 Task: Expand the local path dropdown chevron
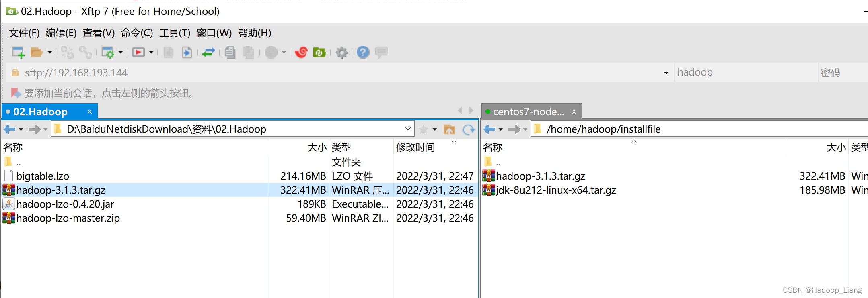[x=408, y=129]
